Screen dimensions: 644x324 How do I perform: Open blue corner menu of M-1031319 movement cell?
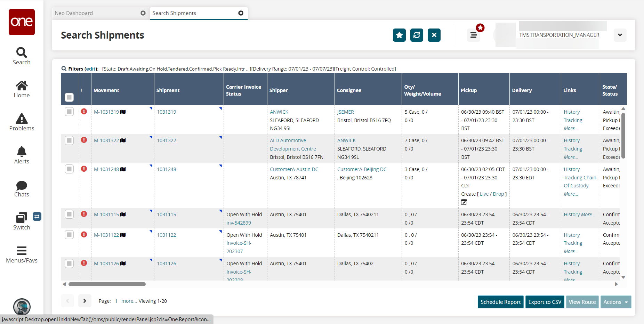[x=151, y=108]
